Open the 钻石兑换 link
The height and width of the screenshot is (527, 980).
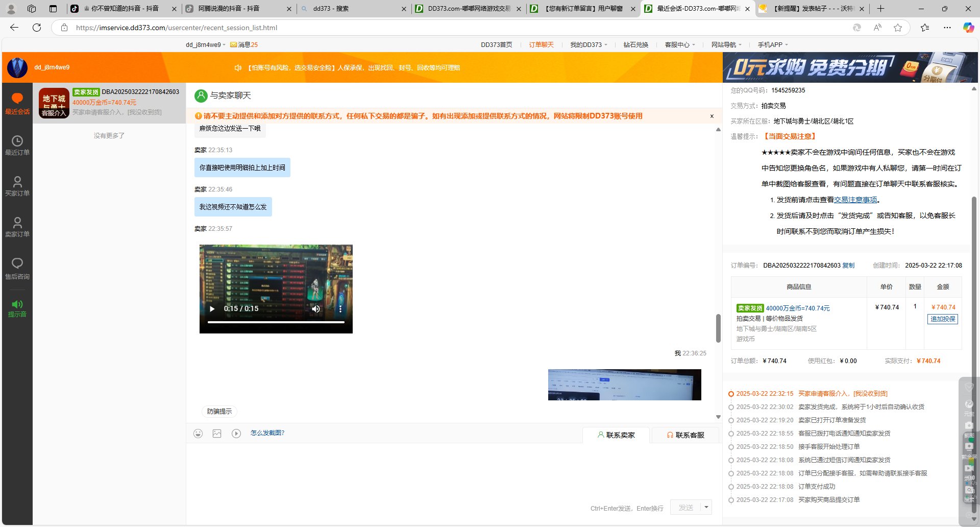coord(635,45)
